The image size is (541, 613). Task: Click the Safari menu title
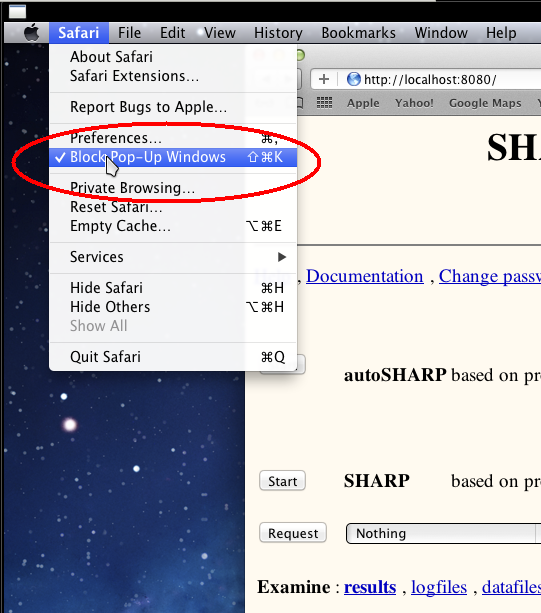[x=79, y=33]
